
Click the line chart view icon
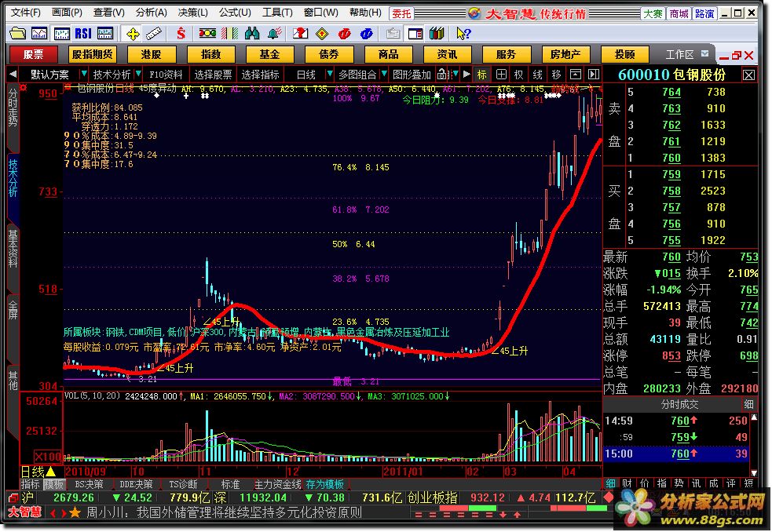click(x=40, y=34)
